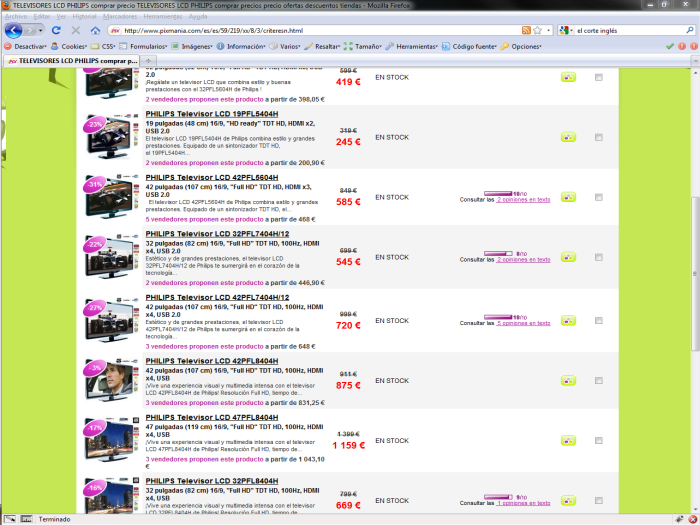The width and height of the screenshot is (700, 525).
Task: Add 32PFL8404H to cart green button
Action: [568, 500]
